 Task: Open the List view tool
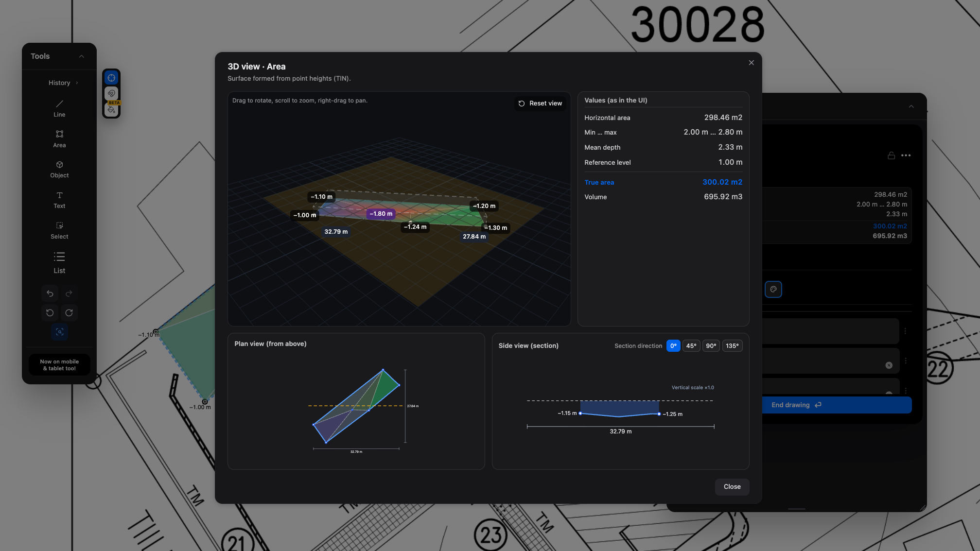pyautogui.click(x=59, y=262)
